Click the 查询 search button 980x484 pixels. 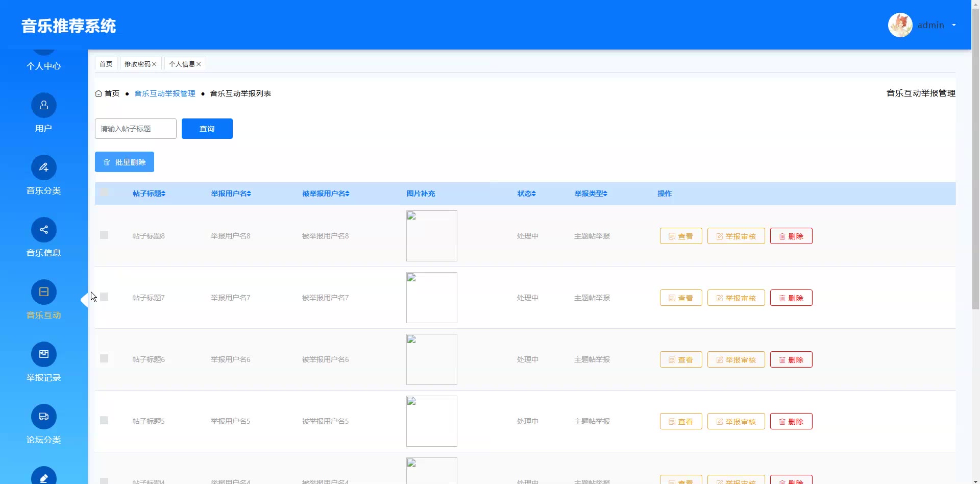click(x=207, y=129)
